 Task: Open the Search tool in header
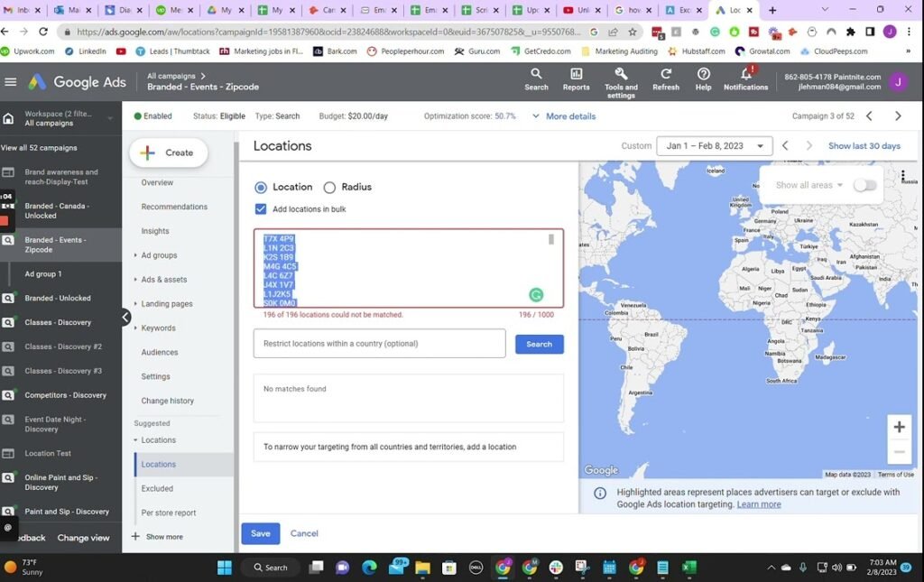click(x=536, y=79)
